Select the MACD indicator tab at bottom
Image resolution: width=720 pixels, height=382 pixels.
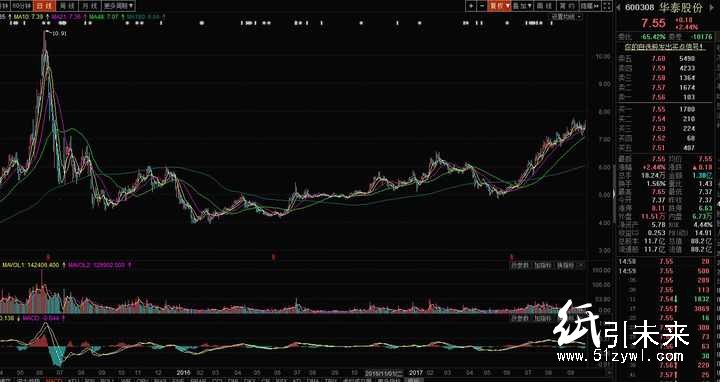coord(54,379)
